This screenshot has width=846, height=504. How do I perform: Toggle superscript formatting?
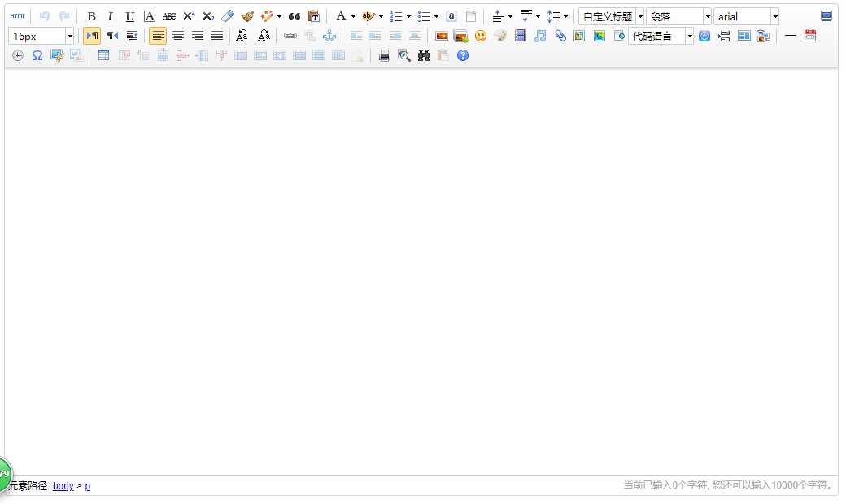[189, 16]
